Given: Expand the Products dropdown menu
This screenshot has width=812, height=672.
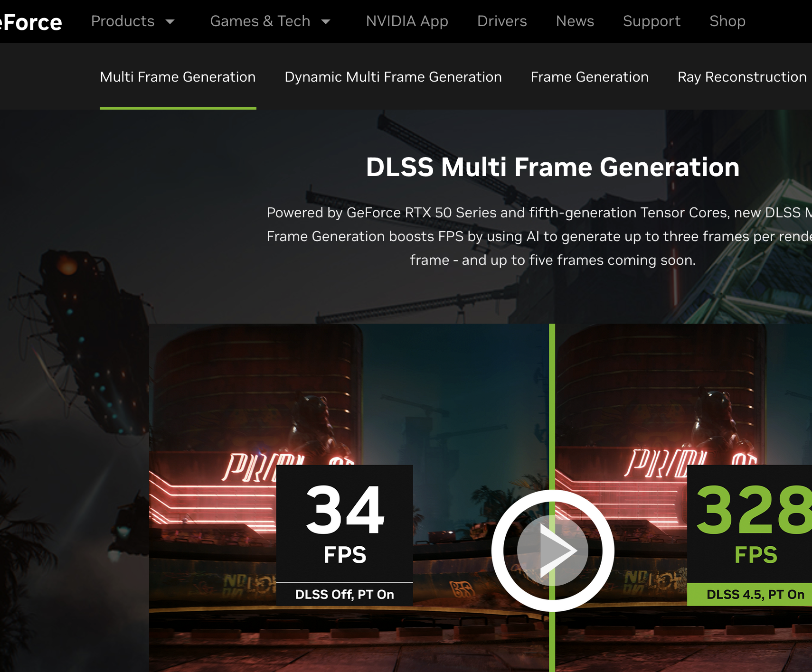Looking at the screenshot, I should pos(133,21).
